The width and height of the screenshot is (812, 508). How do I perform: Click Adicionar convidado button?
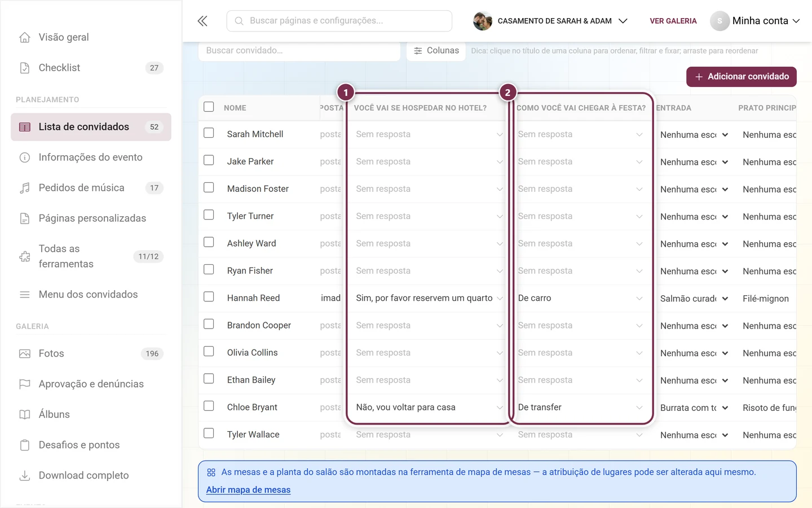point(741,77)
